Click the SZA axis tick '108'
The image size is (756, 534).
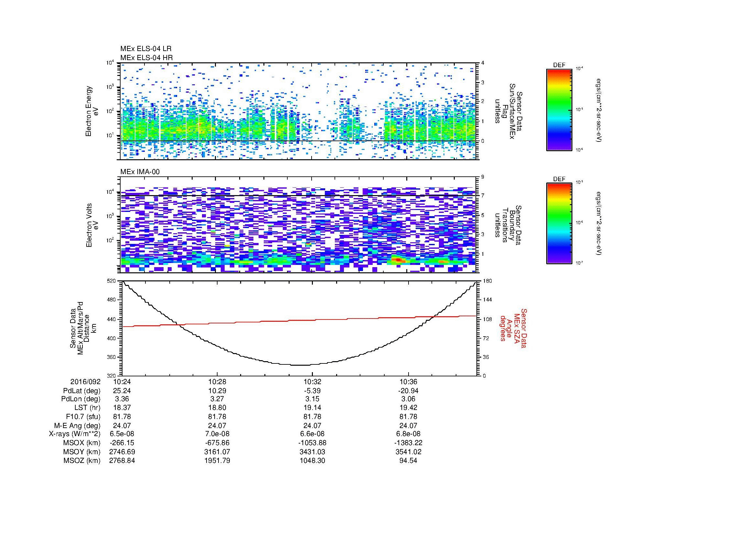[487, 319]
